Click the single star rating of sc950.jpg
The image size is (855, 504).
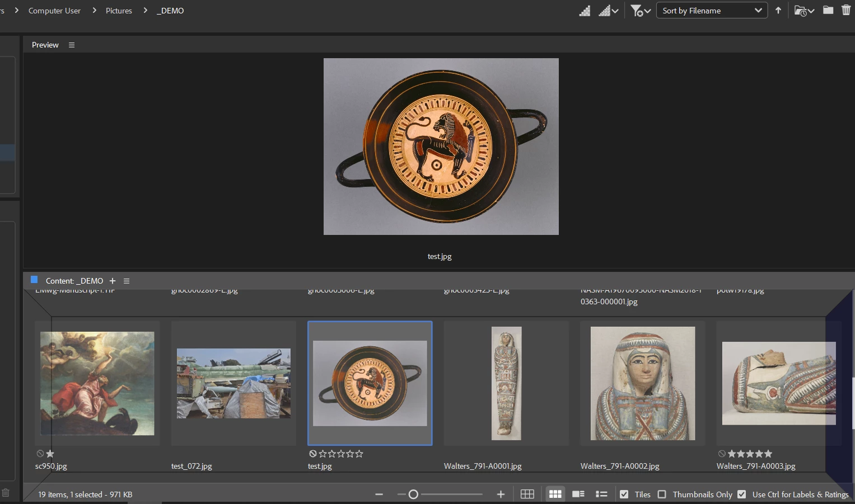pyautogui.click(x=50, y=454)
